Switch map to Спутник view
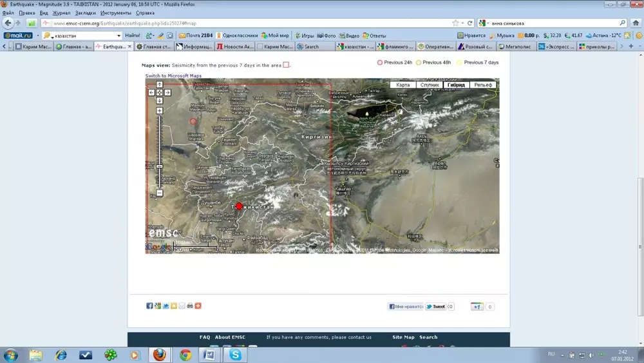The image size is (644, 363). click(430, 85)
